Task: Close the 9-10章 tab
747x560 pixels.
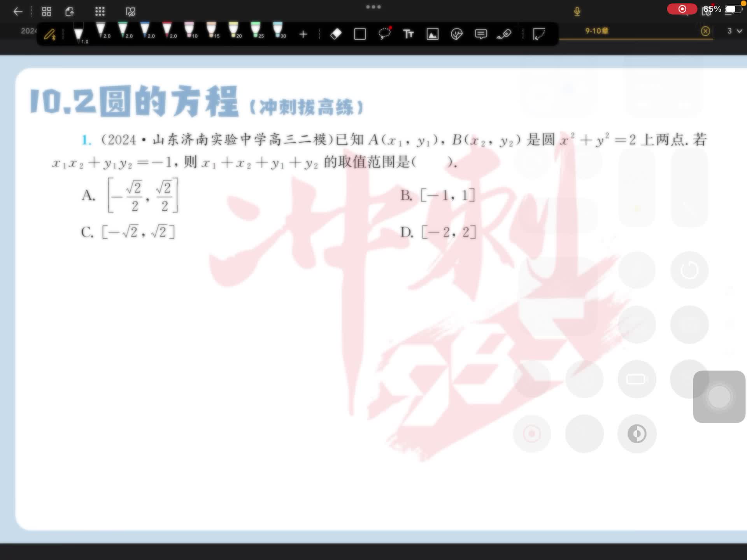Action: pyautogui.click(x=705, y=31)
